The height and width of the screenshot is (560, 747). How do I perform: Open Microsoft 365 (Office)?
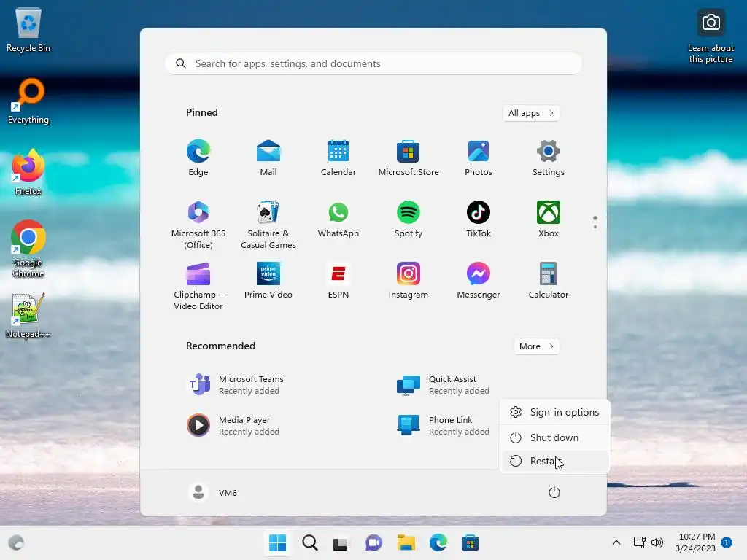tap(198, 225)
